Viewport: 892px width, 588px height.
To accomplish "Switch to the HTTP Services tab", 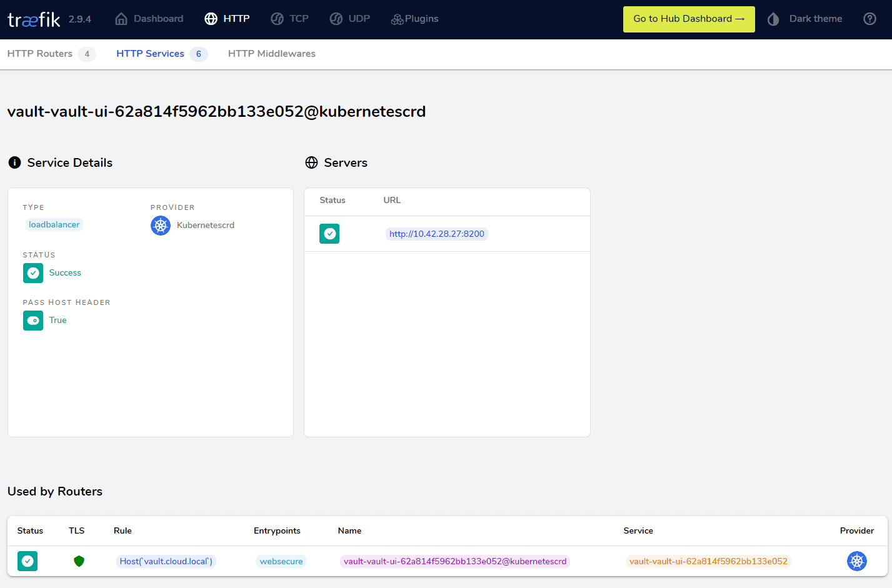I will click(162, 54).
